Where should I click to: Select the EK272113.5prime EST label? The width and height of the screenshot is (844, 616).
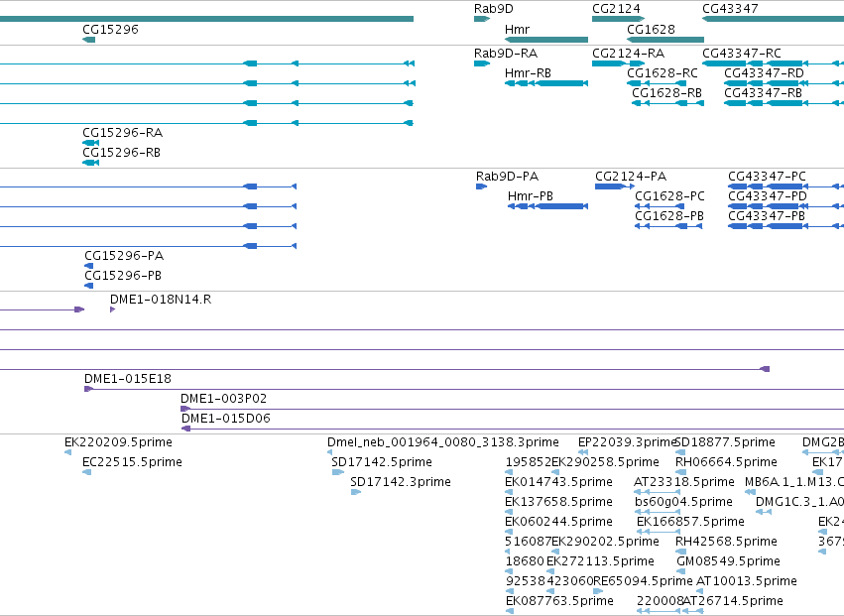600,562
